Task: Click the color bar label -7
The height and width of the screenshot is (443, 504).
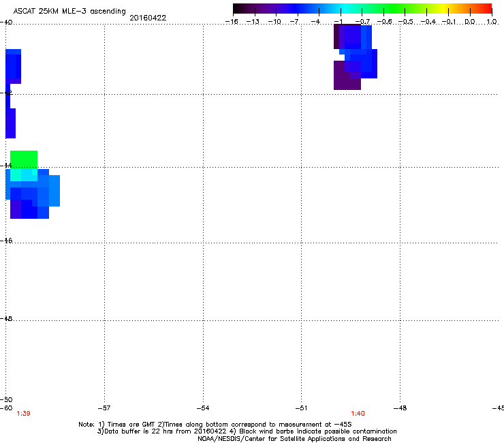Action: [x=294, y=22]
